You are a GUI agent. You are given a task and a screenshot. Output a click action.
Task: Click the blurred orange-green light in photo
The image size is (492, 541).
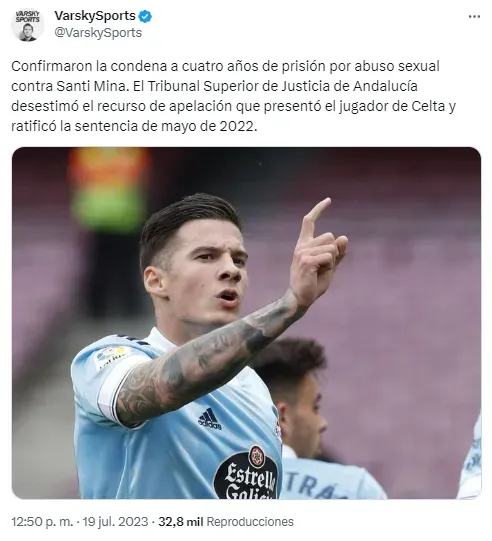coord(108,190)
